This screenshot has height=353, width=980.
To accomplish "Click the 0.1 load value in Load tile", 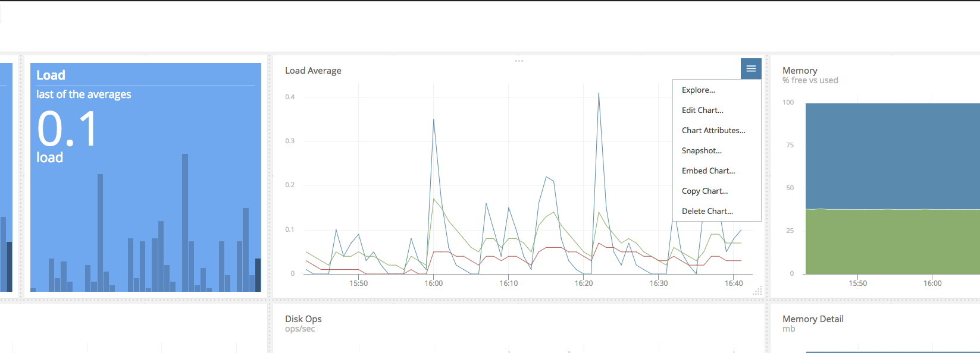I will 67,130.
